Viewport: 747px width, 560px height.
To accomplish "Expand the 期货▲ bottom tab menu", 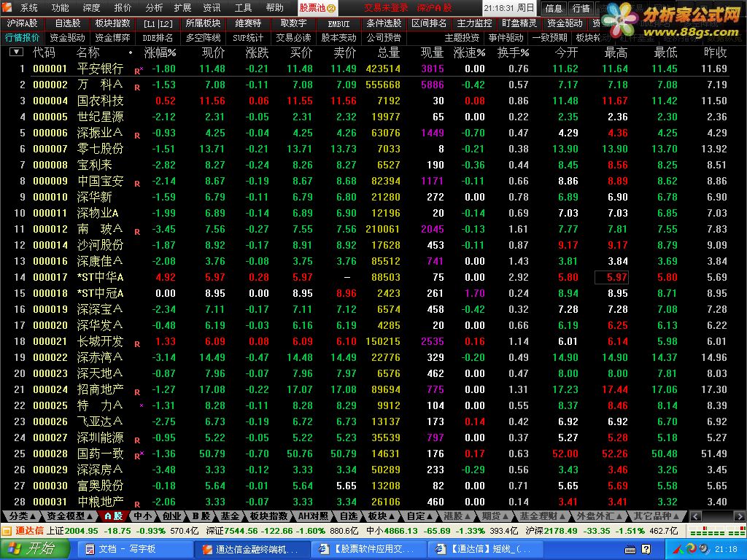I will [x=495, y=516].
